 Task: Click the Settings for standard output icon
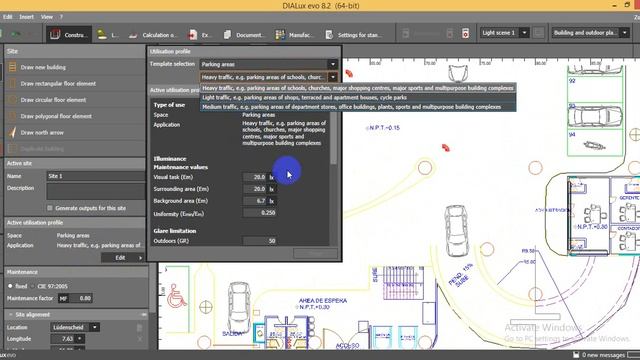329,35
